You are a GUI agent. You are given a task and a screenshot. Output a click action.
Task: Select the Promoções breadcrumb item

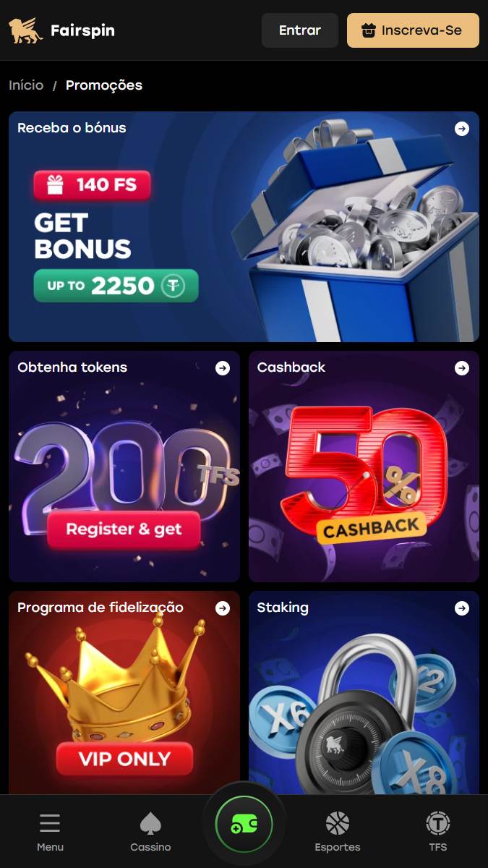tap(104, 85)
